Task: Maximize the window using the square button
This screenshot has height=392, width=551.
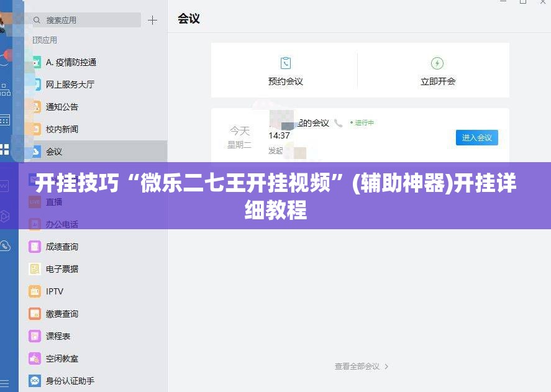Action: (523, 1)
